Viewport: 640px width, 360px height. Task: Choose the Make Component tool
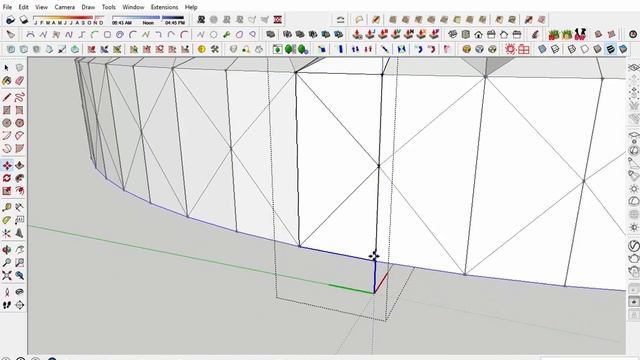point(19,68)
